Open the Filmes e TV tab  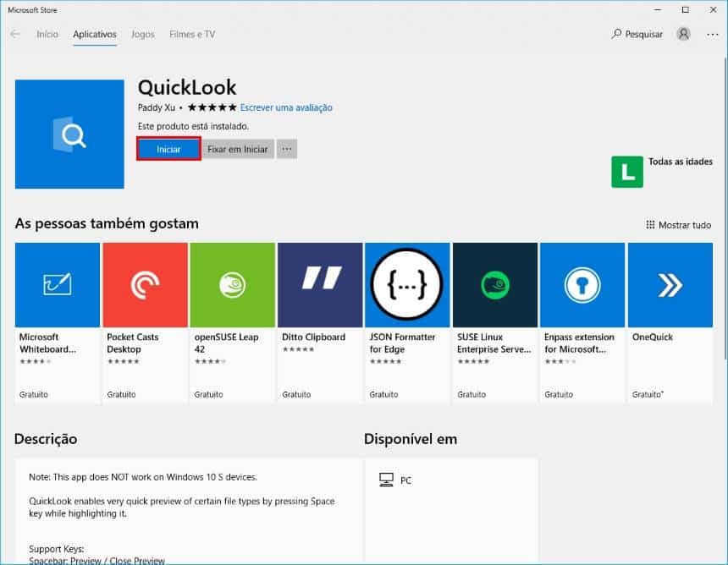192,35
